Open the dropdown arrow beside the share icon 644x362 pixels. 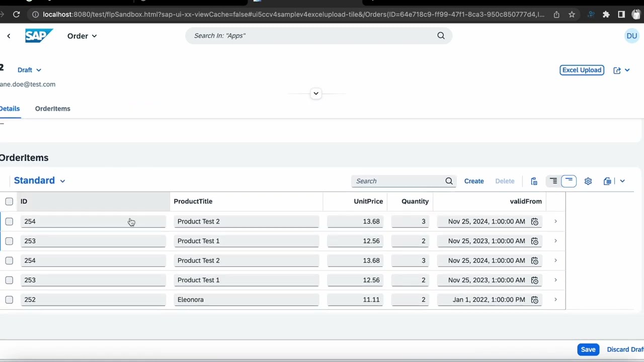coord(627,70)
